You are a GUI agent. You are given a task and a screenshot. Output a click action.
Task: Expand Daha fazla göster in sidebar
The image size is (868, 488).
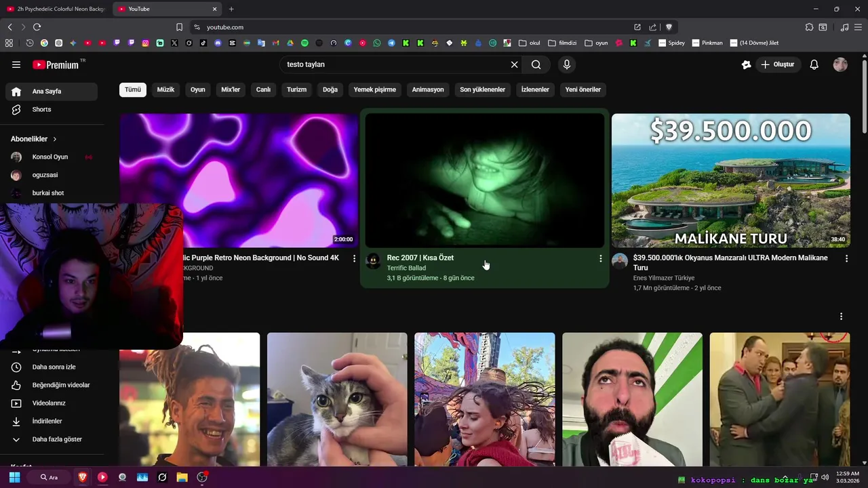(52, 439)
